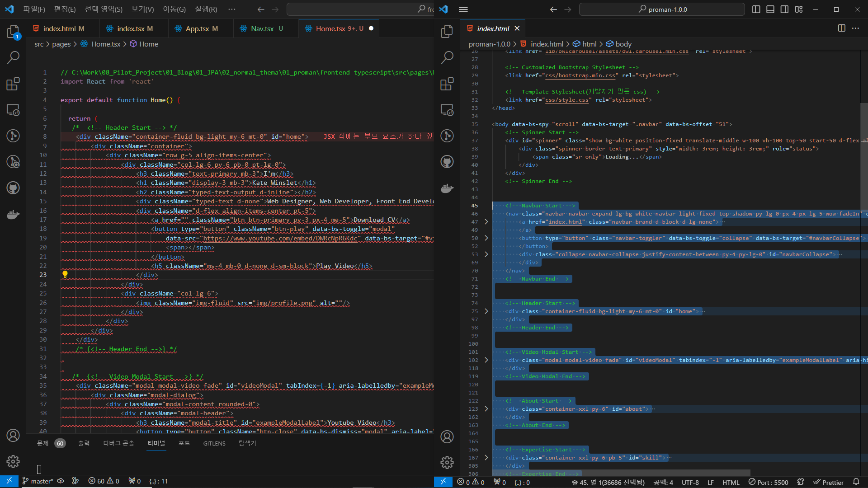Toggle bottom panel layout button
Screen dimensions: 868x488
click(770, 9)
